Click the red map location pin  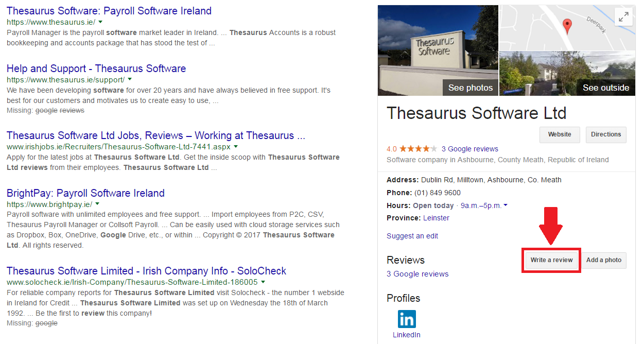coord(567,26)
